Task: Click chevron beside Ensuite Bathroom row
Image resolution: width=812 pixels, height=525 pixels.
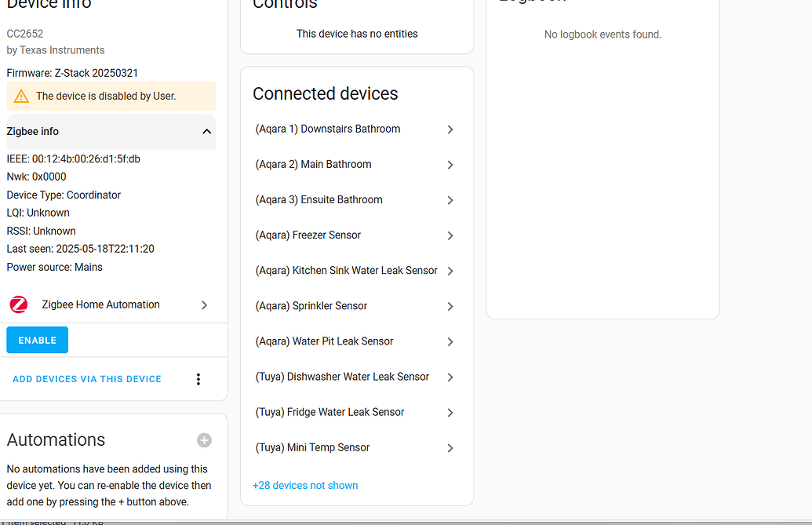Action: tap(450, 200)
